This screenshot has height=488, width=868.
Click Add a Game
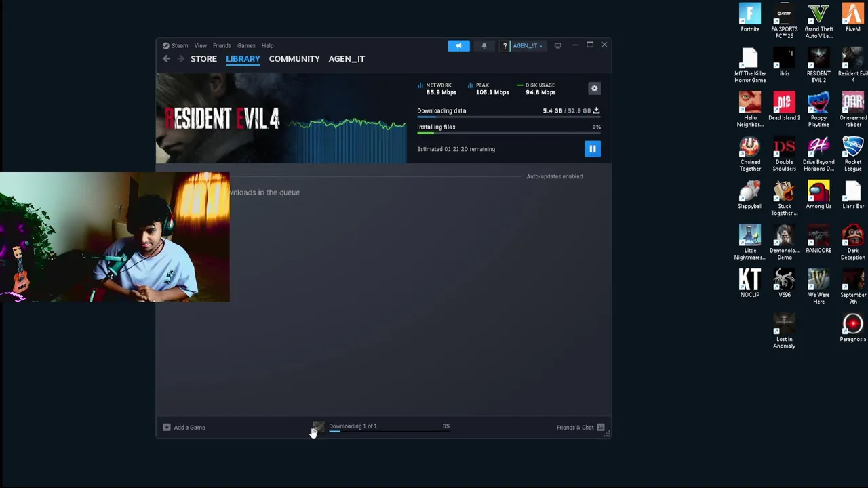click(184, 428)
